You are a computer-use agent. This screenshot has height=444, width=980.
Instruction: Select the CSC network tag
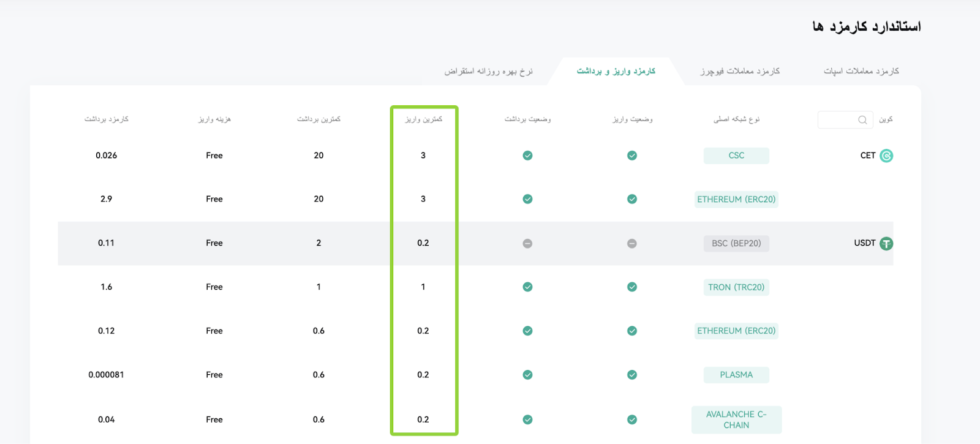click(x=736, y=156)
